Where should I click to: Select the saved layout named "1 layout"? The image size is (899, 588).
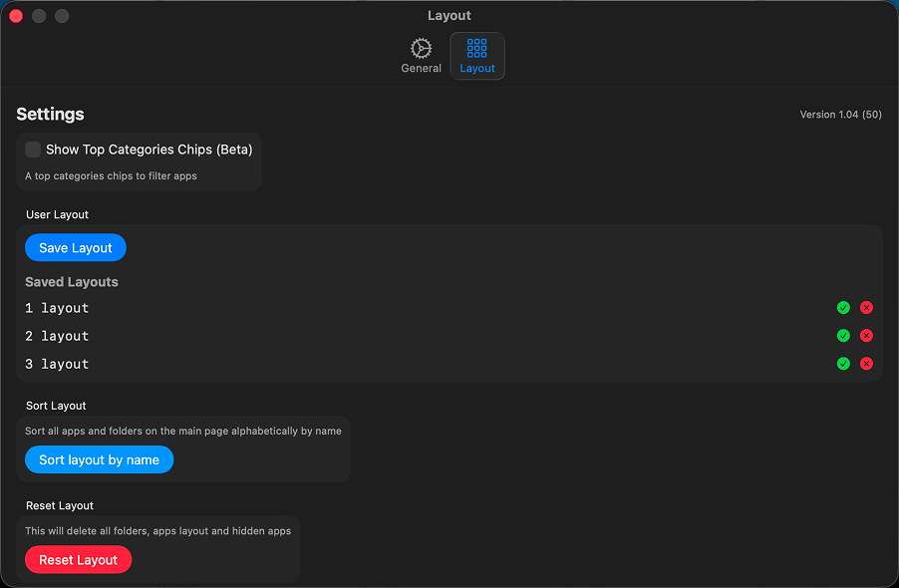pyautogui.click(x=57, y=308)
